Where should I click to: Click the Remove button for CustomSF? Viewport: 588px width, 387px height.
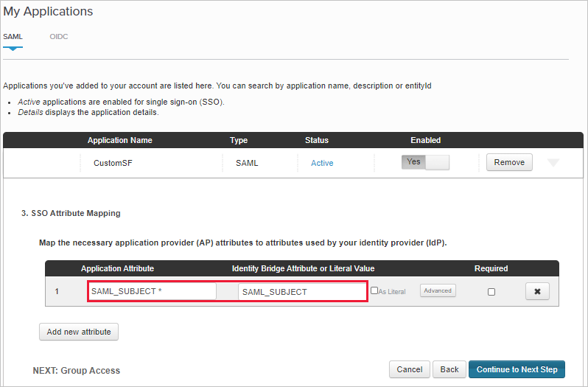coord(509,162)
